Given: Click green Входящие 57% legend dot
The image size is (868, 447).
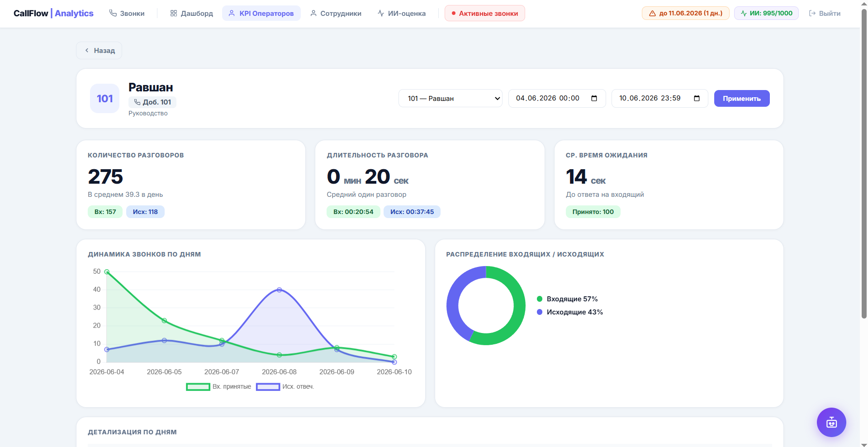Looking at the screenshot, I should [x=540, y=299].
